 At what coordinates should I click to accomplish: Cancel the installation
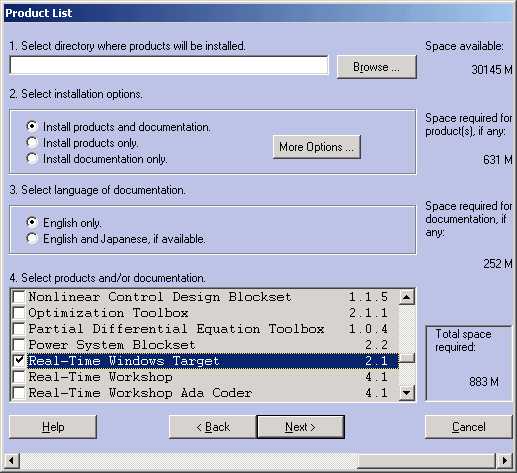[x=469, y=427]
